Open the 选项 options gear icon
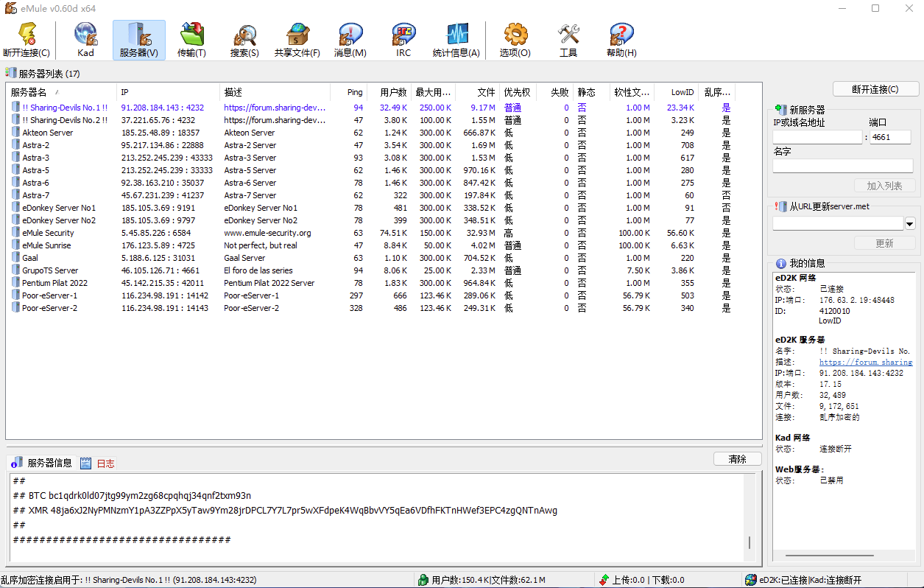This screenshot has height=588, width=924. [x=515, y=40]
